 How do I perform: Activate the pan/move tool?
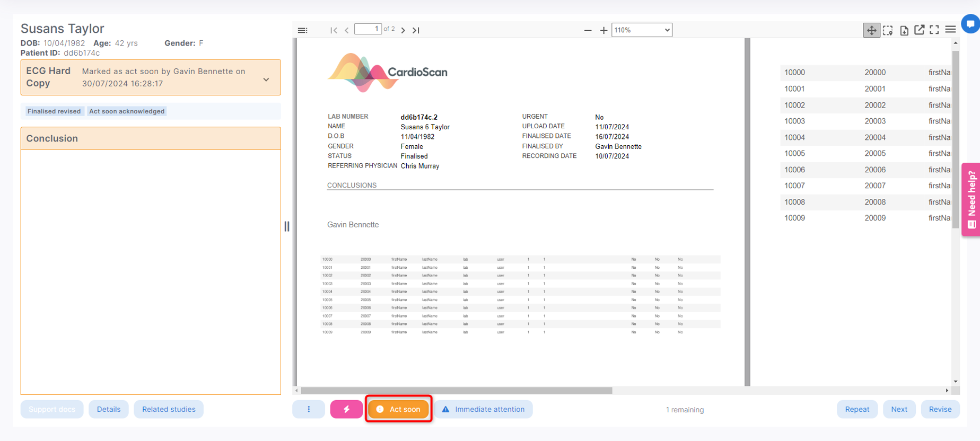[871, 30]
